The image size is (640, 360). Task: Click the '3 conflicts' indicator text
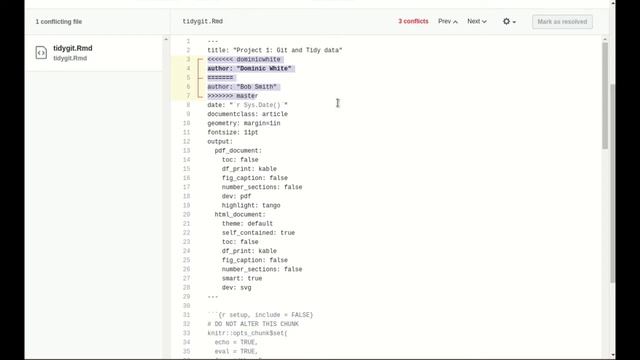[x=413, y=21]
